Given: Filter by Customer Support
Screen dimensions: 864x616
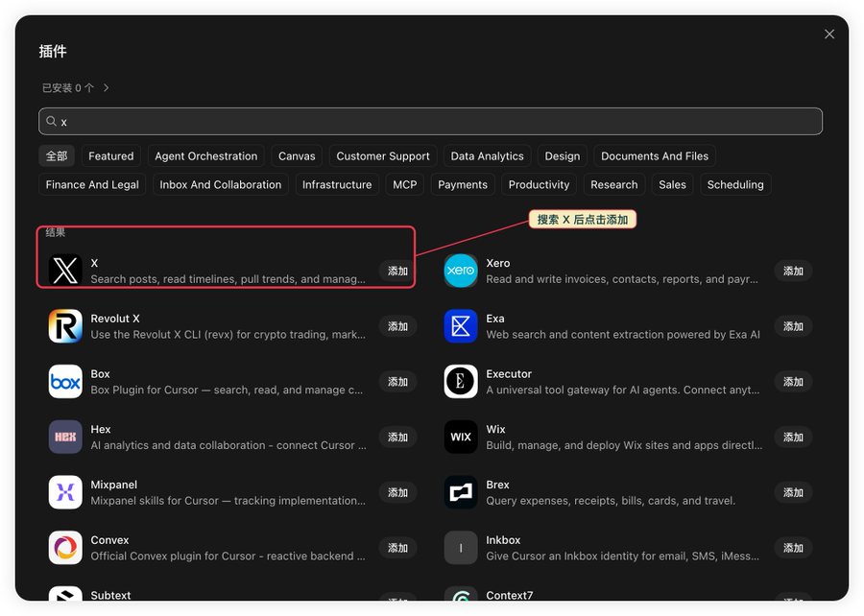Looking at the screenshot, I should (383, 155).
